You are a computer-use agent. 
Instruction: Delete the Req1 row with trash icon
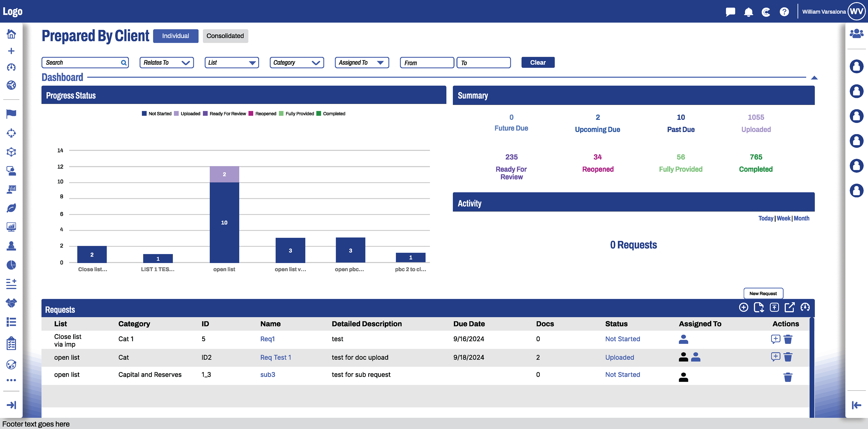pyautogui.click(x=788, y=339)
